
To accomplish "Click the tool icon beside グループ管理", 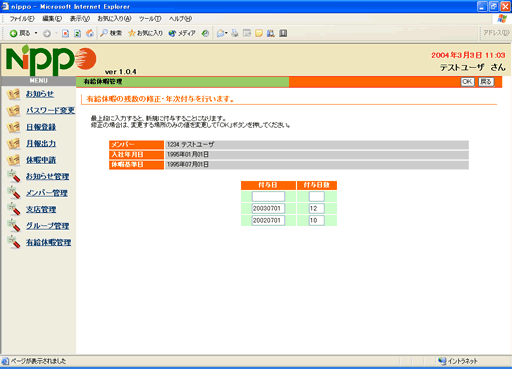I will point(14,226).
